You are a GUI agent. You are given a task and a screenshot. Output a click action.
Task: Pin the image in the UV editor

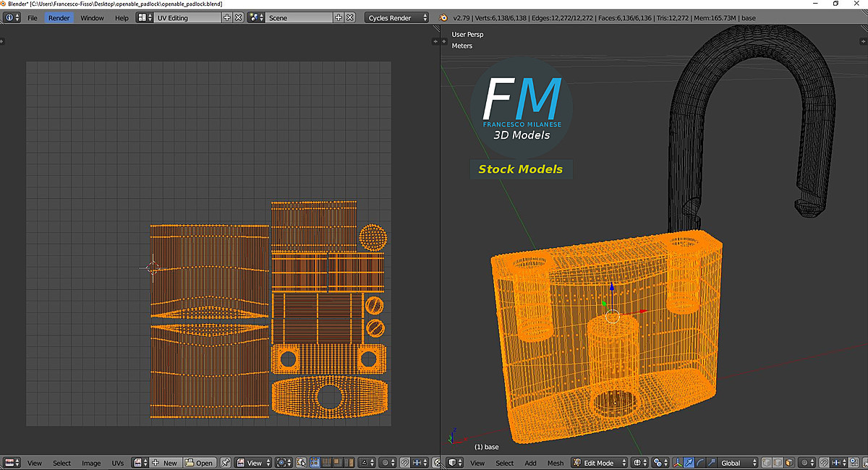click(x=226, y=463)
